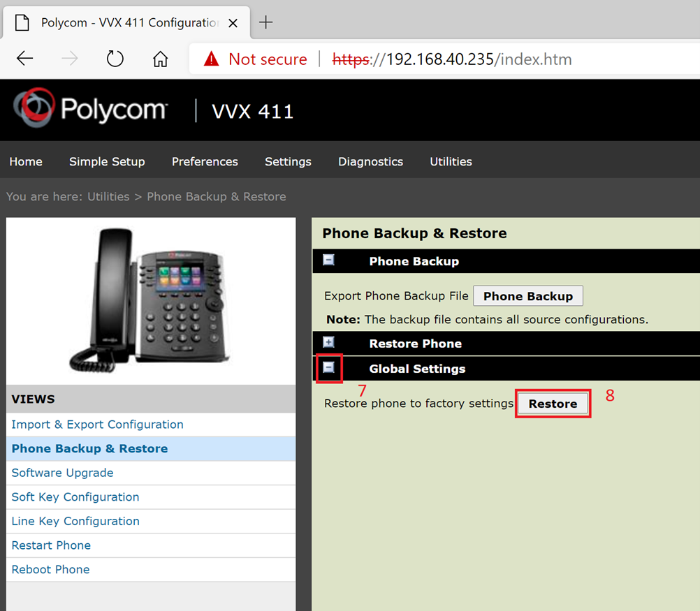Click the Phone Backup & Restore page heading
Screen dimensions: 700x611
415,233
